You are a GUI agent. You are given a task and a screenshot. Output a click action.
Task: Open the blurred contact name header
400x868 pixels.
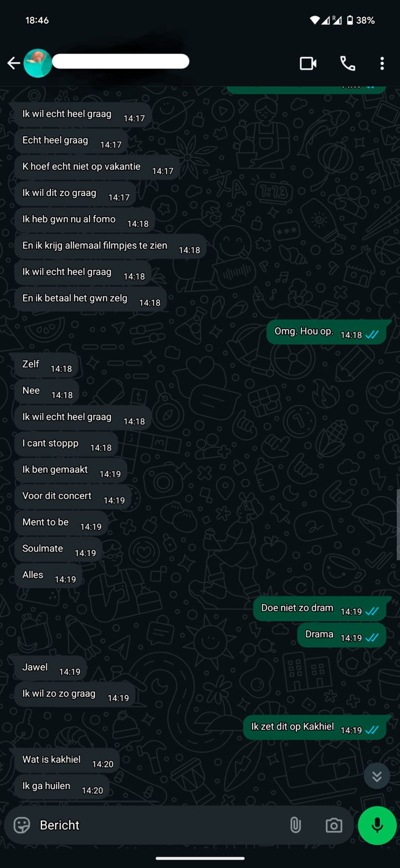(121, 61)
